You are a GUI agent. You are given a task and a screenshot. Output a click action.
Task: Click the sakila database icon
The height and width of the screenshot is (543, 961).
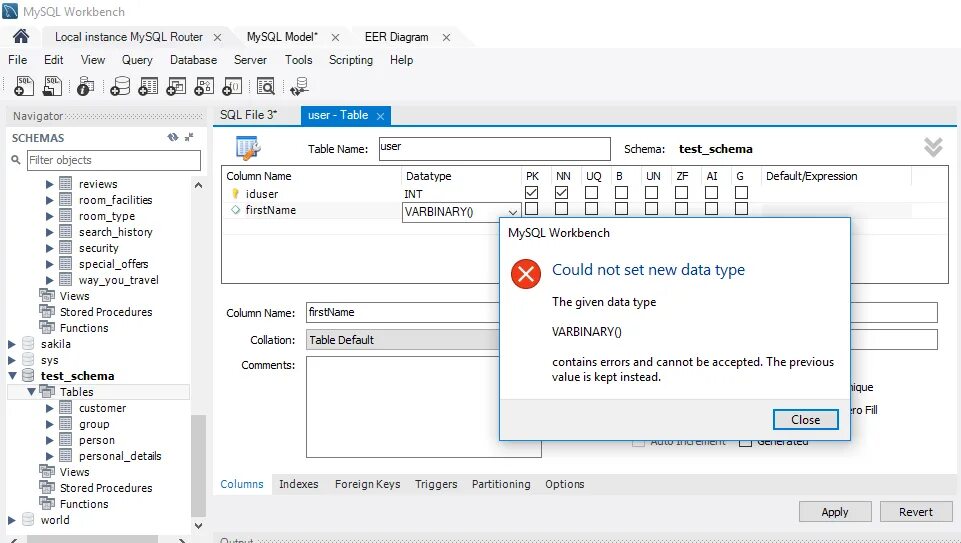coord(28,344)
